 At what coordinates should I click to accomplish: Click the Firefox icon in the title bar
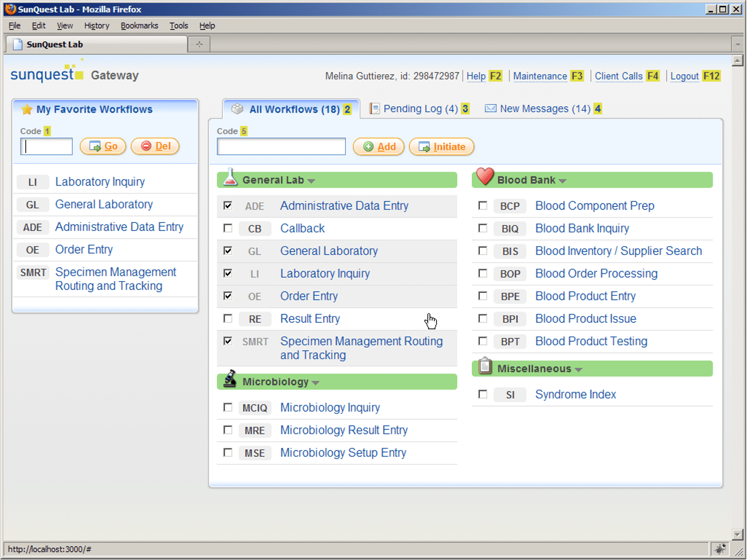[10, 9]
